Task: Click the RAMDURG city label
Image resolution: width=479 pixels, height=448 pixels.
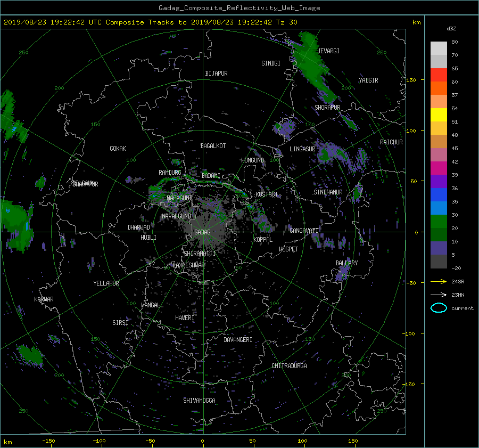Action: pos(170,173)
